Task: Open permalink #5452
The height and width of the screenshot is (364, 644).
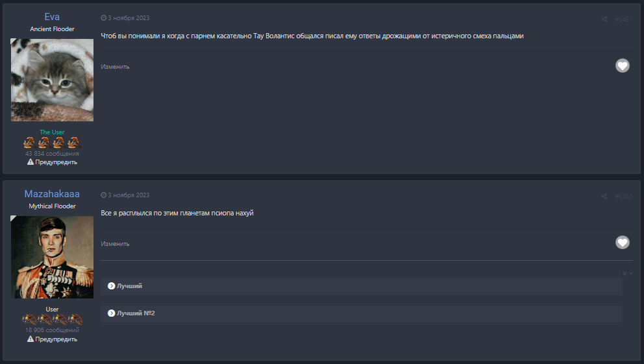Action: pyautogui.click(x=623, y=196)
